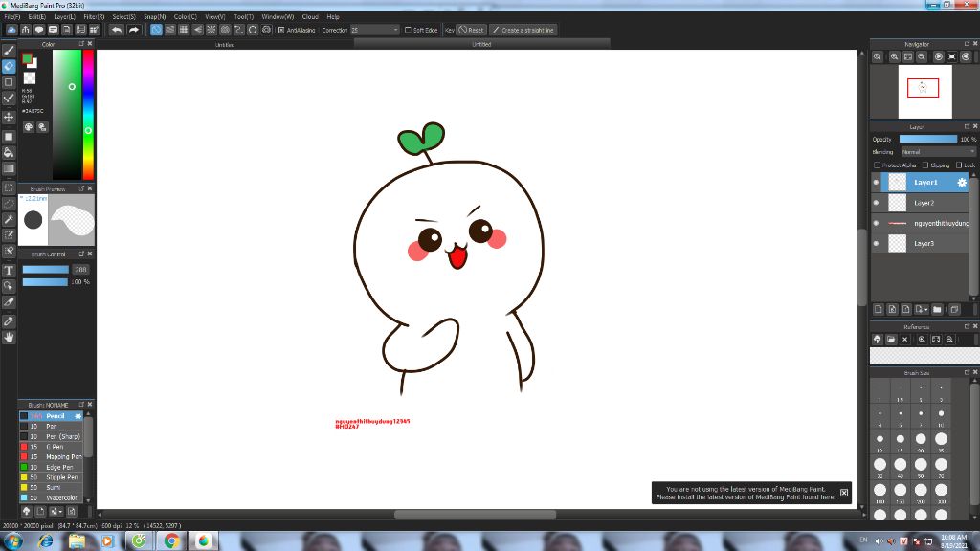Zoom out in the Navigator panel

click(x=922, y=56)
